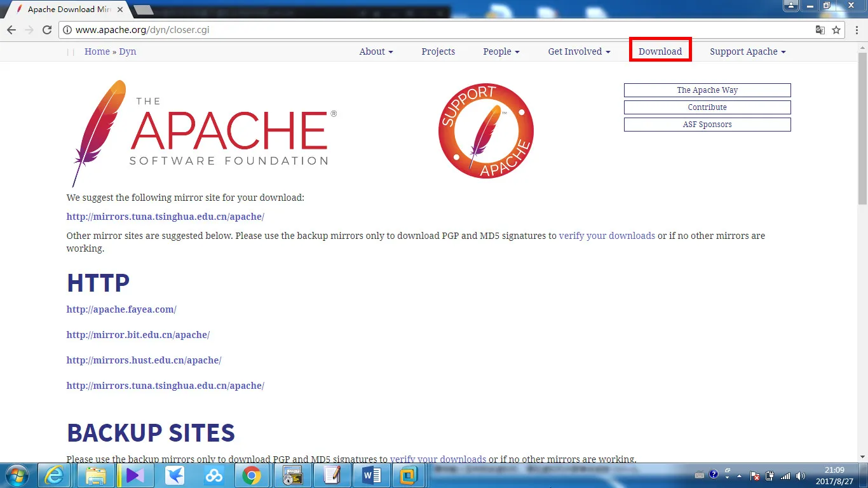868x488 pixels.
Task: Click verify your downloads under Backup Sites
Action: point(438,459)
